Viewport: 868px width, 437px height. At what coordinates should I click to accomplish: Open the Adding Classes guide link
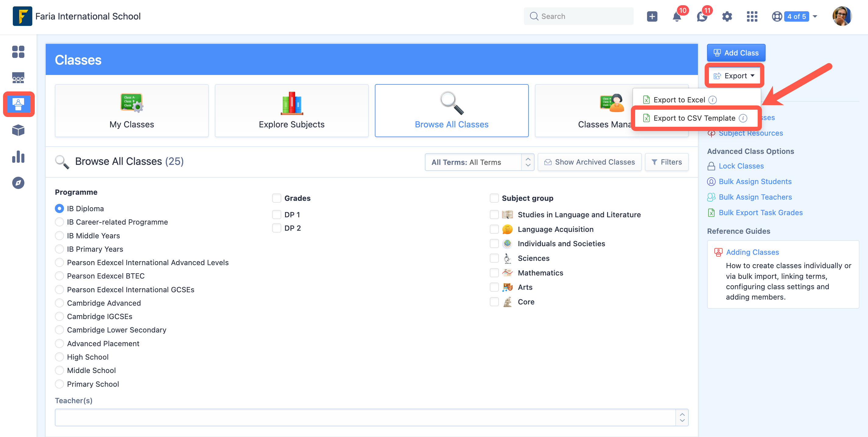click(x=752, y=252)
